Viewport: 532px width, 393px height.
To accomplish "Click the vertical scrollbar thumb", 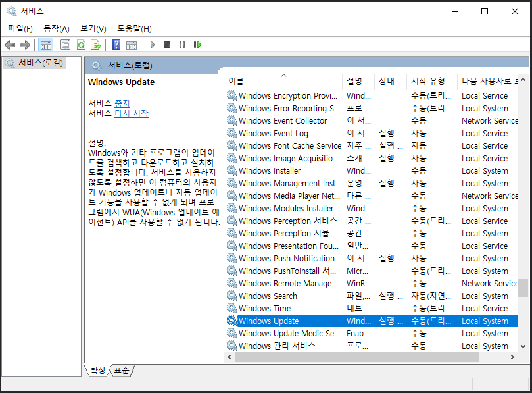I will coord(523,288).
